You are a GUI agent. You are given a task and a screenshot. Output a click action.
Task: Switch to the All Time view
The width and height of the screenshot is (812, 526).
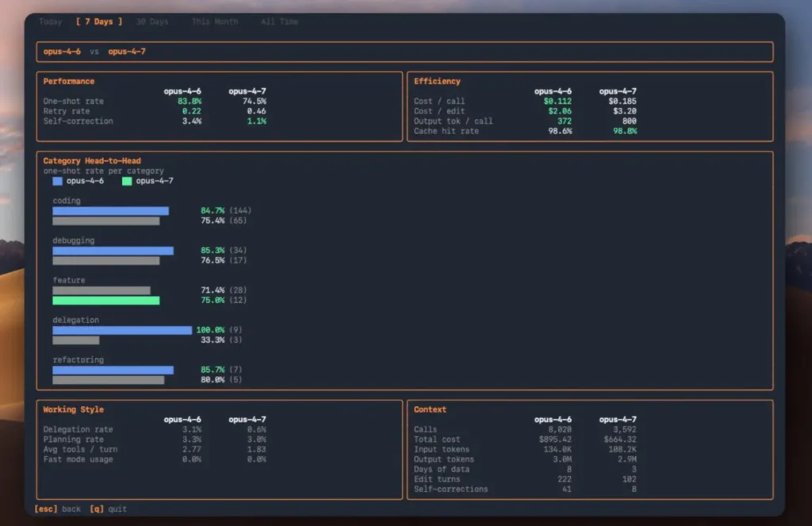[278, 21]
